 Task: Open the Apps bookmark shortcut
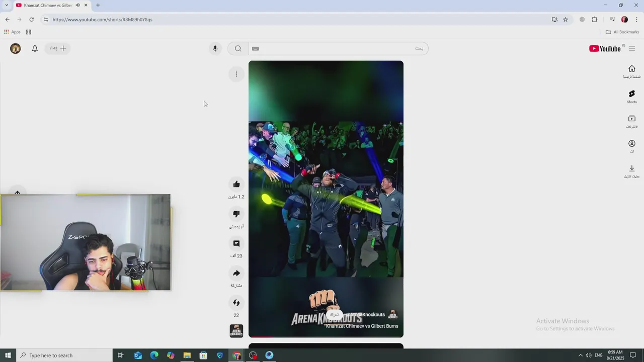[x=12, y=32]
